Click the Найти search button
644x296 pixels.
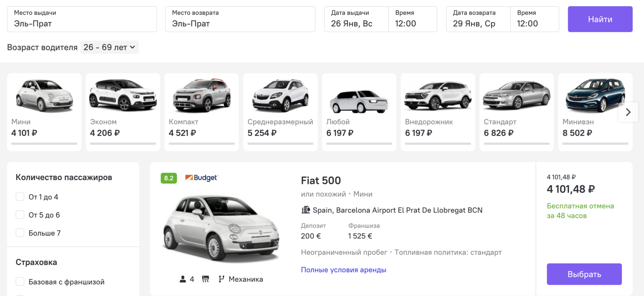600,19
